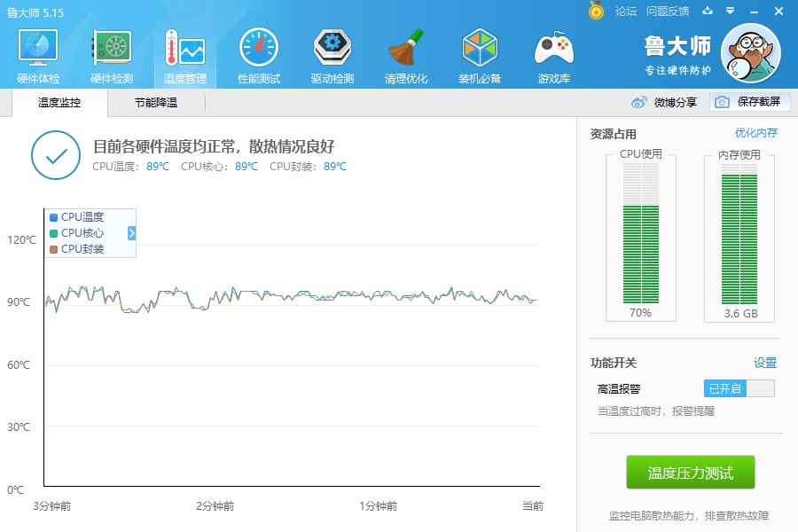798x532 pixels.
Task: Click 优化内存 link
Action: click(x=755, y=133)
